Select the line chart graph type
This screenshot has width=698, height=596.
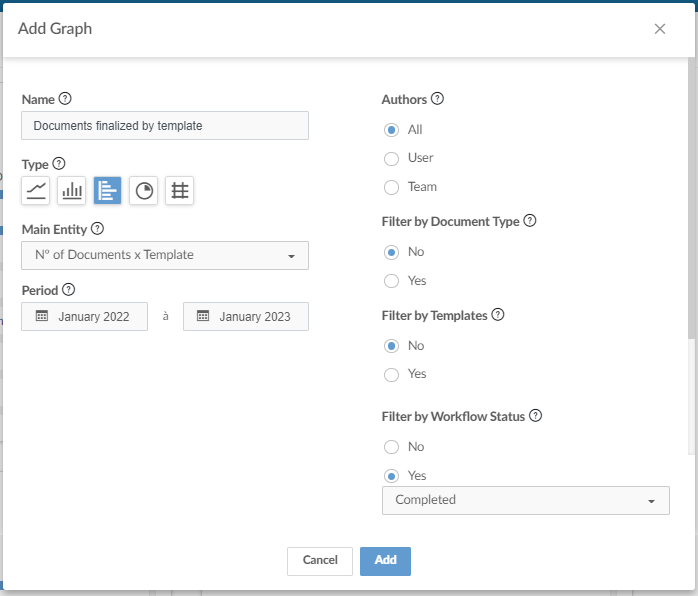coord(36,191)
